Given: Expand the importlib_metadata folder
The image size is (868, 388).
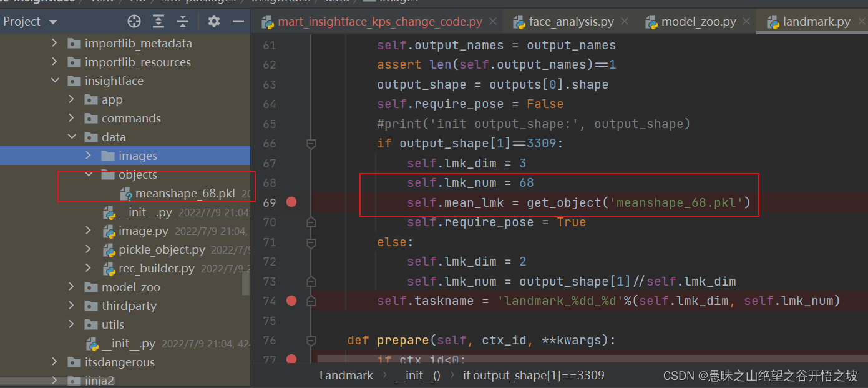Looking at the screenshot, I should [54, 43].
